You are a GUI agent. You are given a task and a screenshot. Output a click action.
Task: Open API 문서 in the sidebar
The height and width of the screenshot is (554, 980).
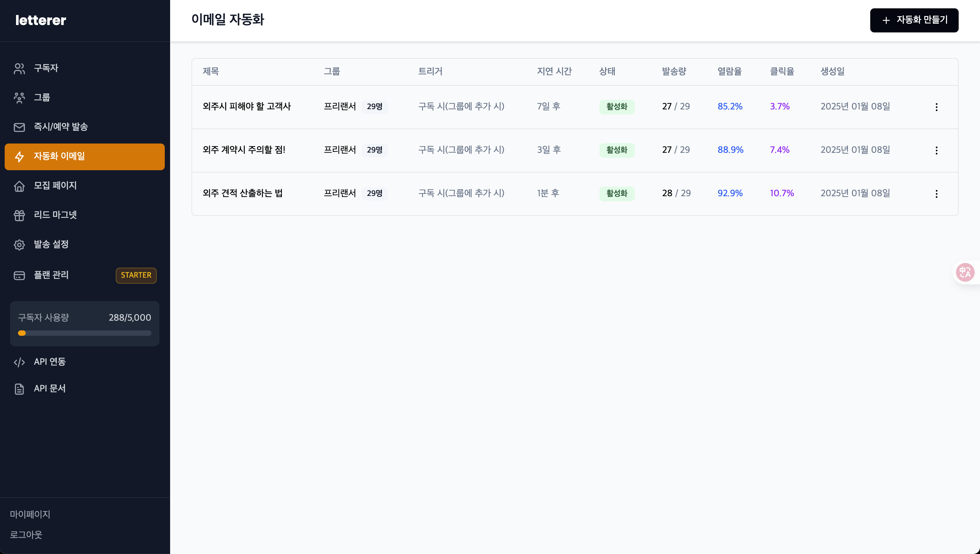(84, 389)
